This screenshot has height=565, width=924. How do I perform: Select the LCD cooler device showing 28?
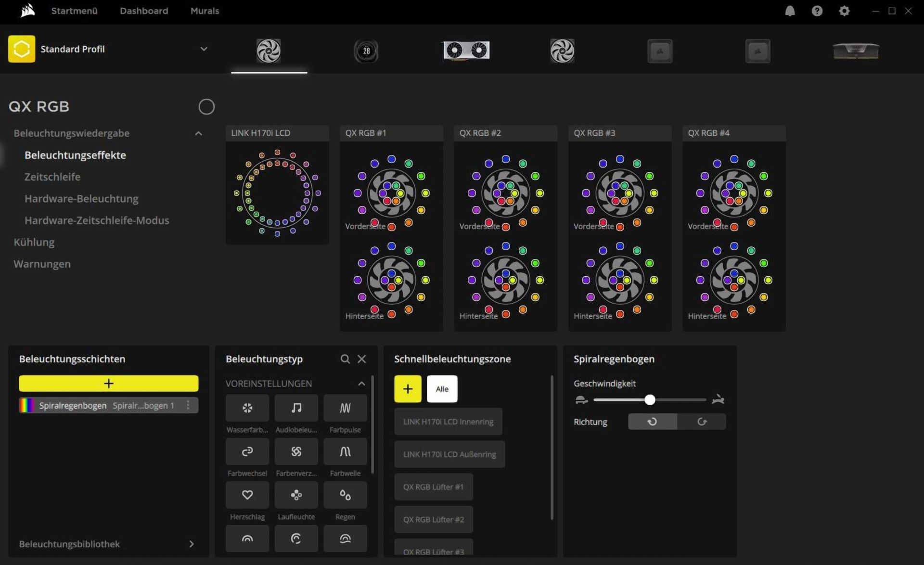click(x=366, y=51)
